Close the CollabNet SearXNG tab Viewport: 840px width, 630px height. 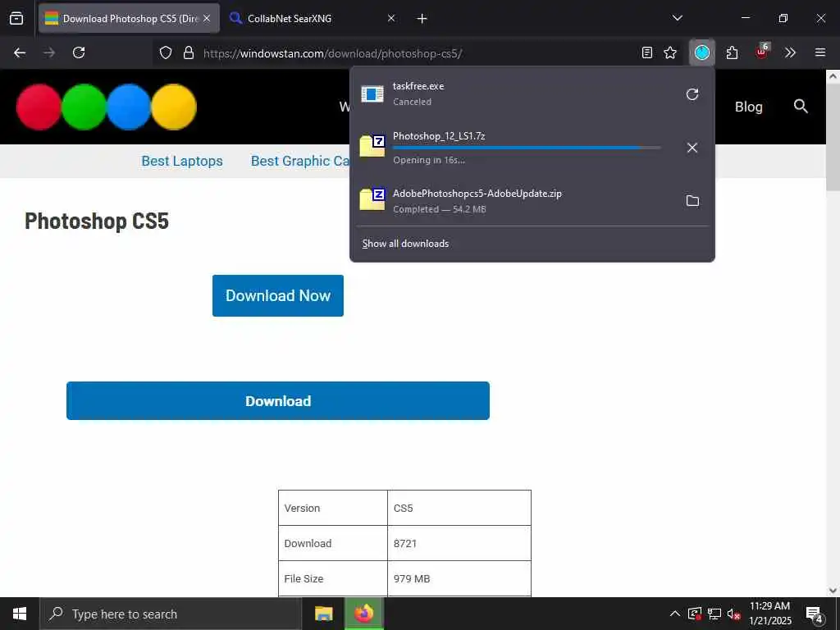point(391,18)
